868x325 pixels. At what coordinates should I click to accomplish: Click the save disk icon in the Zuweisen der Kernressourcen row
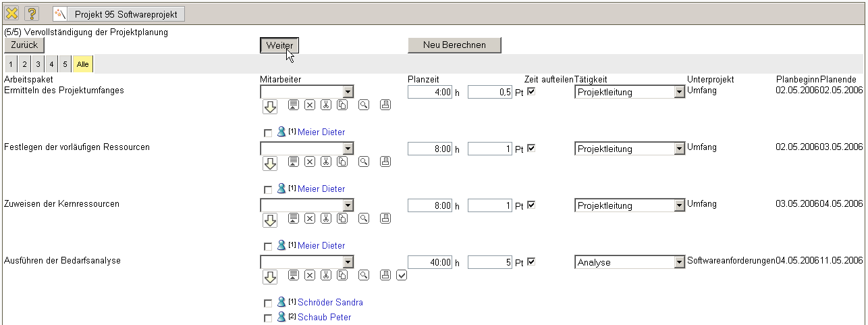[385, 218]
